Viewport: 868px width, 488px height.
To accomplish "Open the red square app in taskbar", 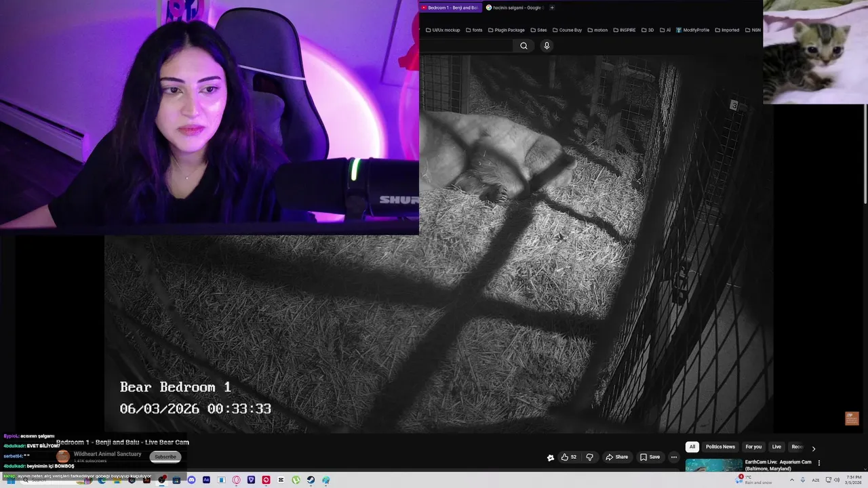I will point(266,480).
